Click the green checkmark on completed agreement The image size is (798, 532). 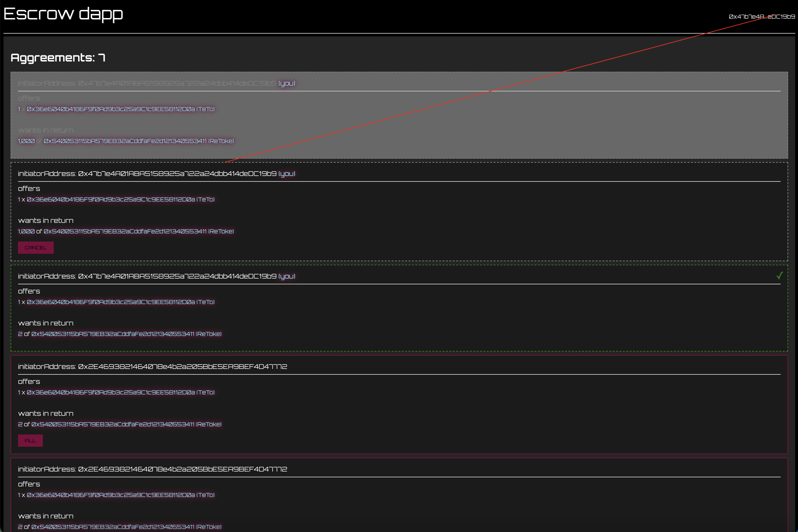click(779, 276)
